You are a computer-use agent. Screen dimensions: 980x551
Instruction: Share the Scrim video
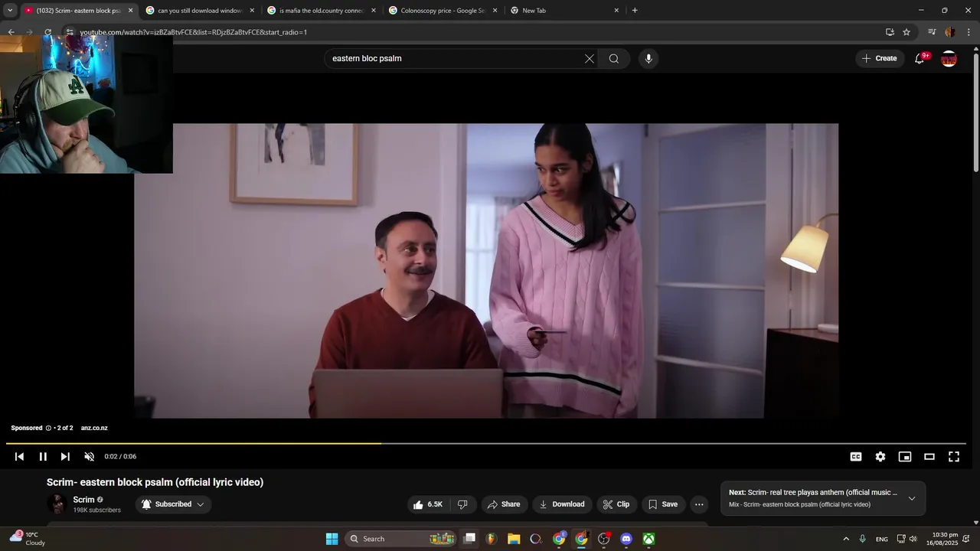point(504,504)
